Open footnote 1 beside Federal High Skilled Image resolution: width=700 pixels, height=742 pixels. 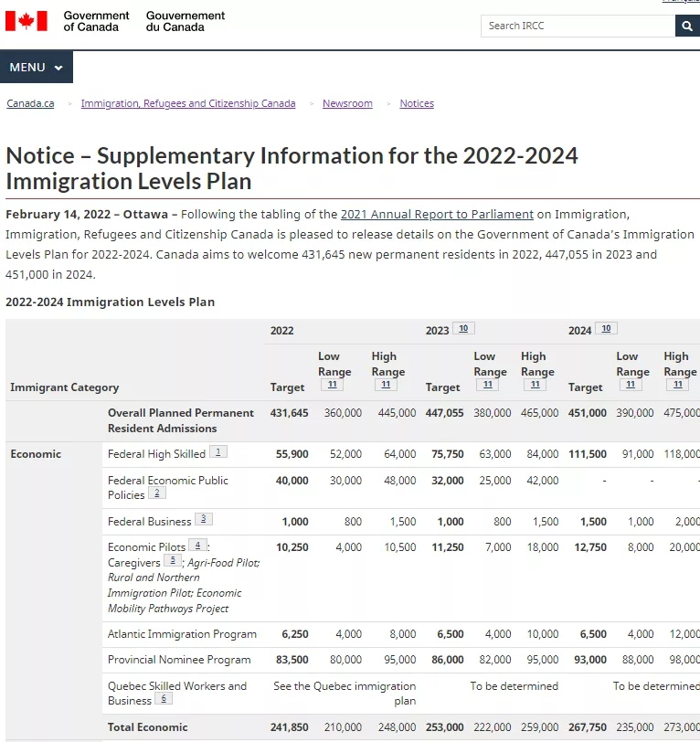click(218, 452)
